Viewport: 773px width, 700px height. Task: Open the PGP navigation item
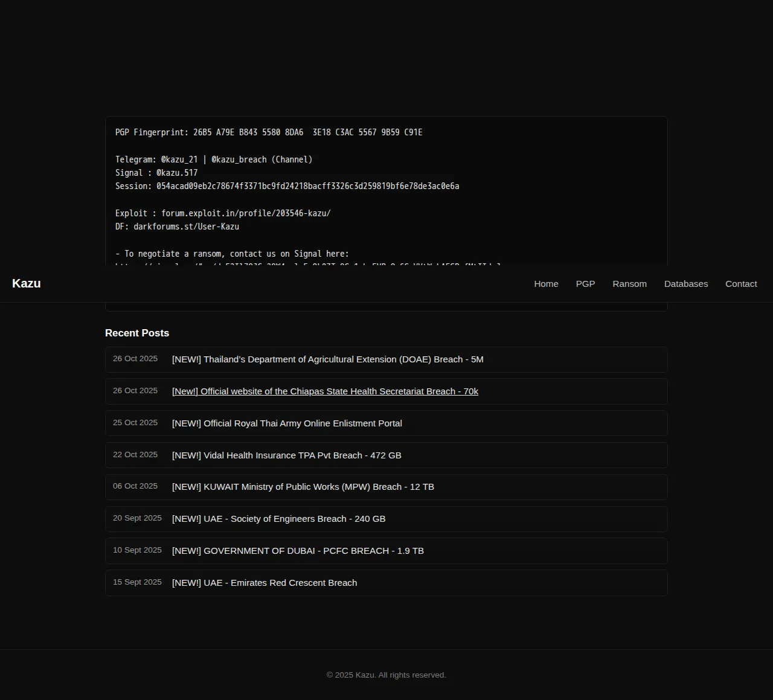coord(585,284)
